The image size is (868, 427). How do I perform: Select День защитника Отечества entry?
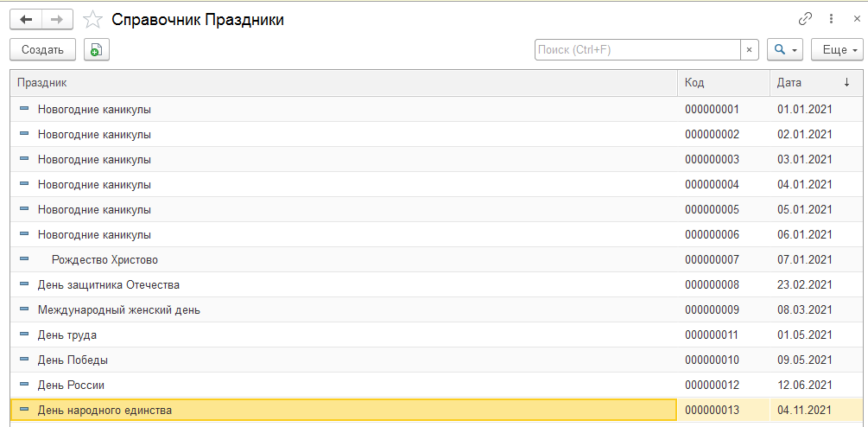click(109, 284)
